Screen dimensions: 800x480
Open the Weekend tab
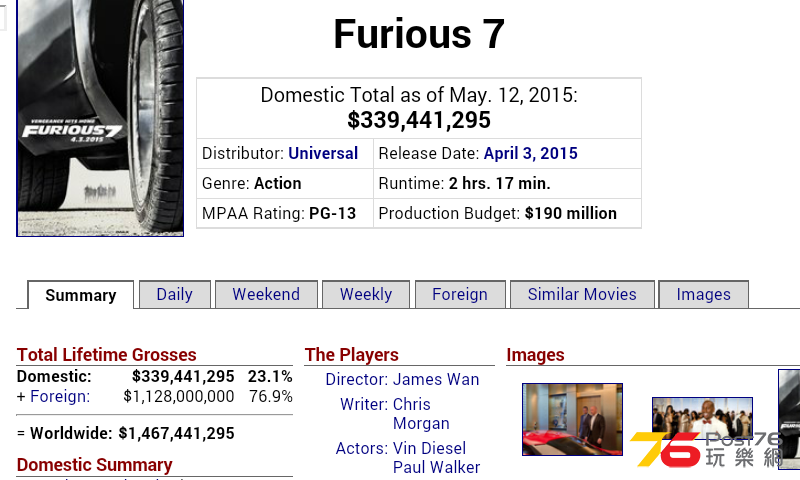[x=266, y=294]
